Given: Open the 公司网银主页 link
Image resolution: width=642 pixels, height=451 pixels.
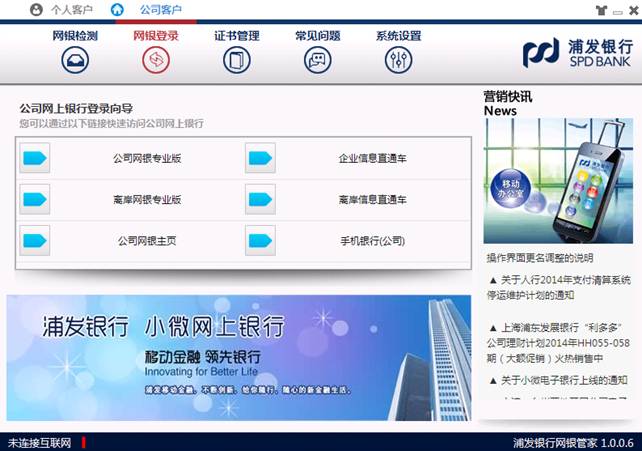Looking at the screenshot, I should click(147, 241).
